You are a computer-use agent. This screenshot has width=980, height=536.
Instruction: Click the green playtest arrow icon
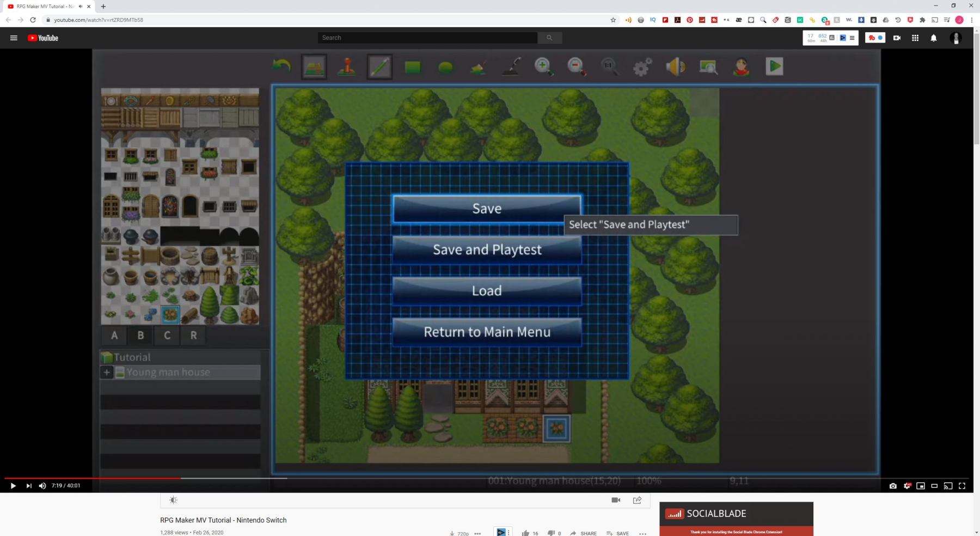click(x=774, y=66)
